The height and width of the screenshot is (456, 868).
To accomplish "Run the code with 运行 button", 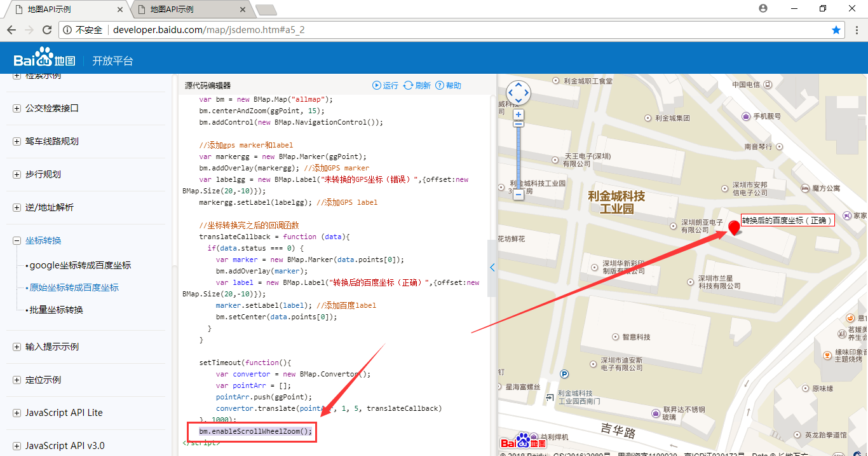I will click(385, 85).
